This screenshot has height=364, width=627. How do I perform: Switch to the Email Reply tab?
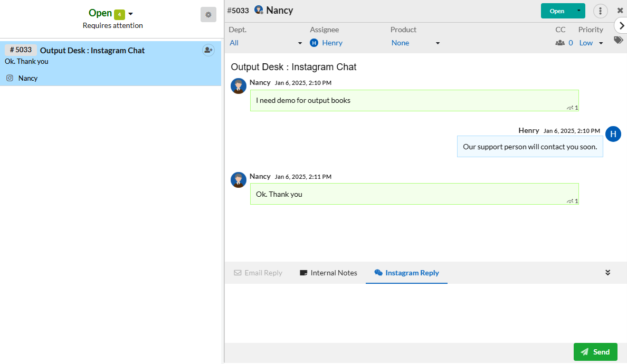[258, 273]
